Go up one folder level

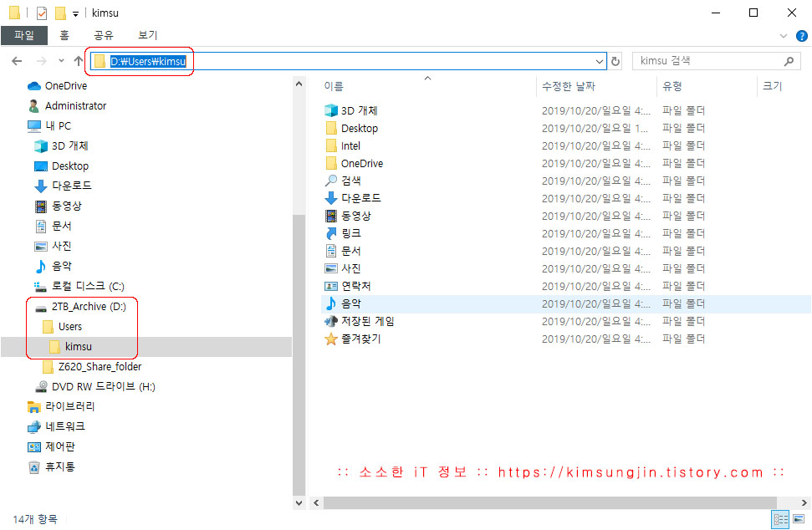[x=79, y=61]
